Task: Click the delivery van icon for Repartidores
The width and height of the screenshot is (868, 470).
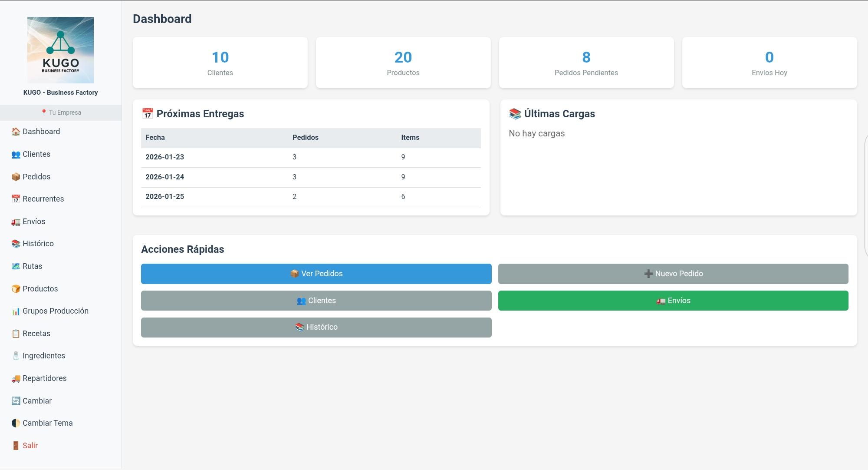Action: click(16, 378)
